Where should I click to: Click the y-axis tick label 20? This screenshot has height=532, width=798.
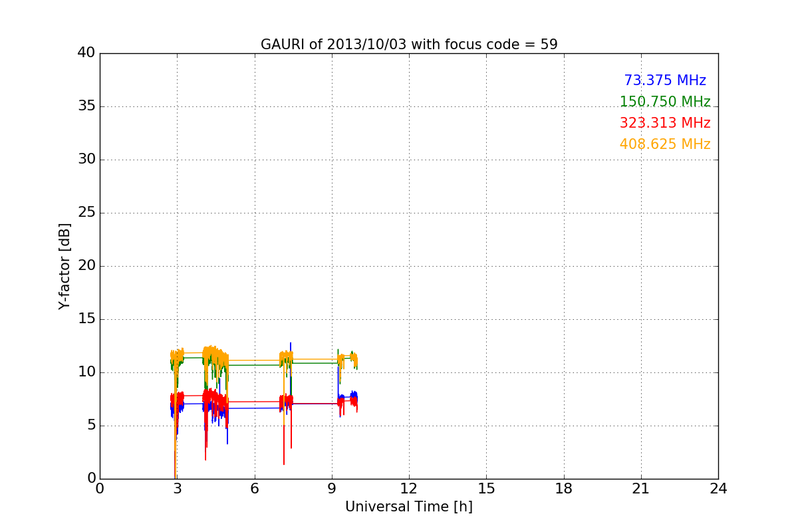point(86,266)
